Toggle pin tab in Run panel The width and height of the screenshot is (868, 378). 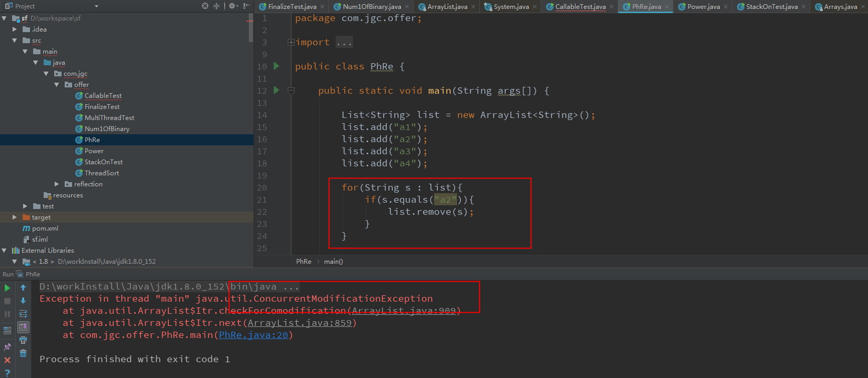[x=7, y=347]
